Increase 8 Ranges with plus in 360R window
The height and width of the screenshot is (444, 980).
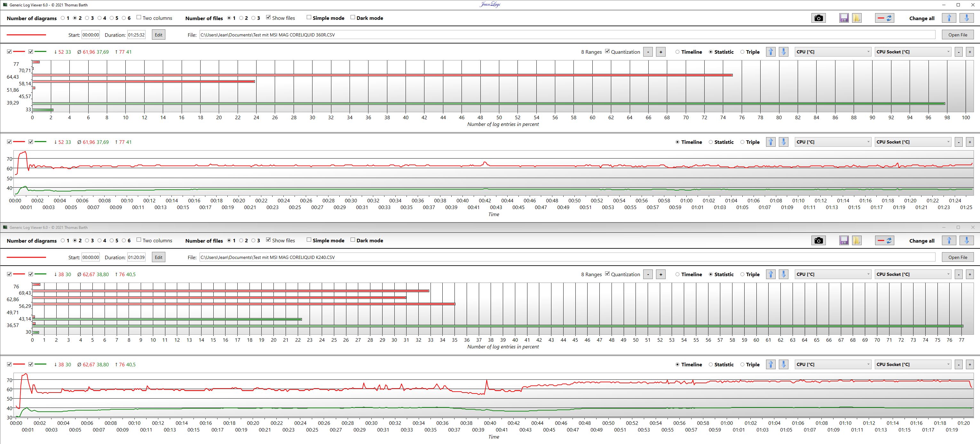coord(661,52)
